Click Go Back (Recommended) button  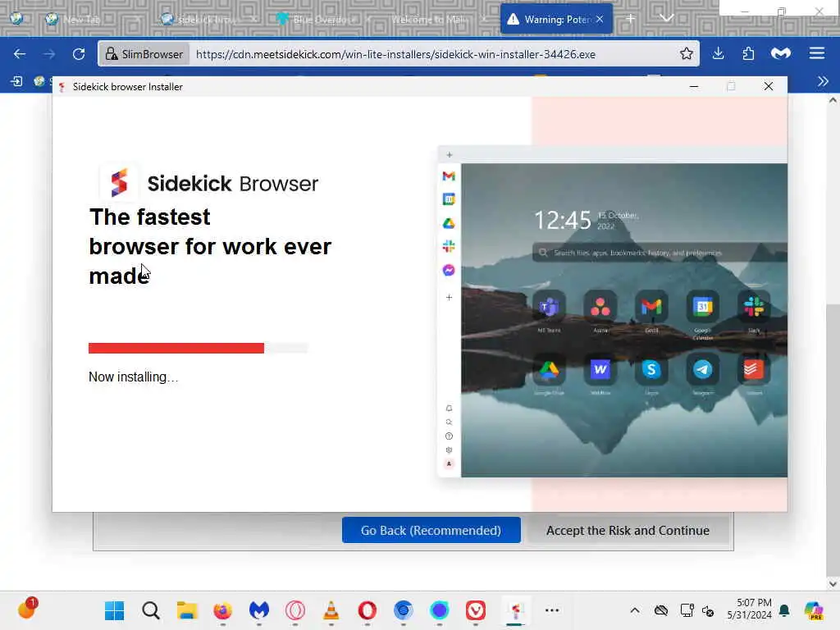click(x=431, y=531)
